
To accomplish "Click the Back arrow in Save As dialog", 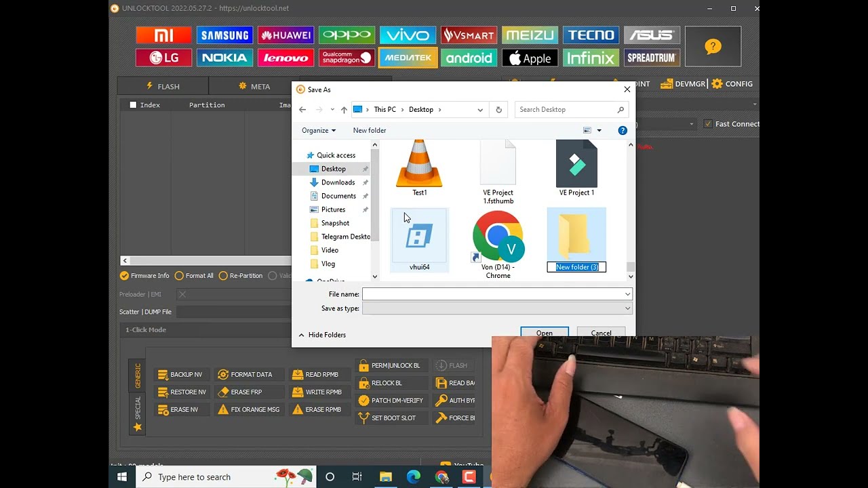I will (x=302, y=110).
